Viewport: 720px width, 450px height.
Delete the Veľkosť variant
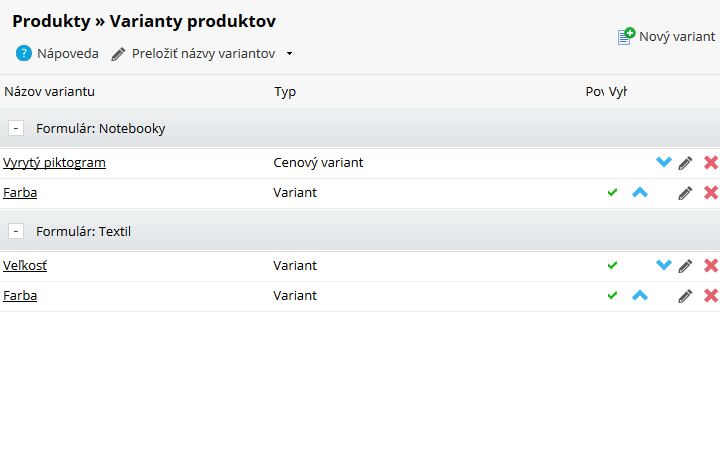click(711, 266)
